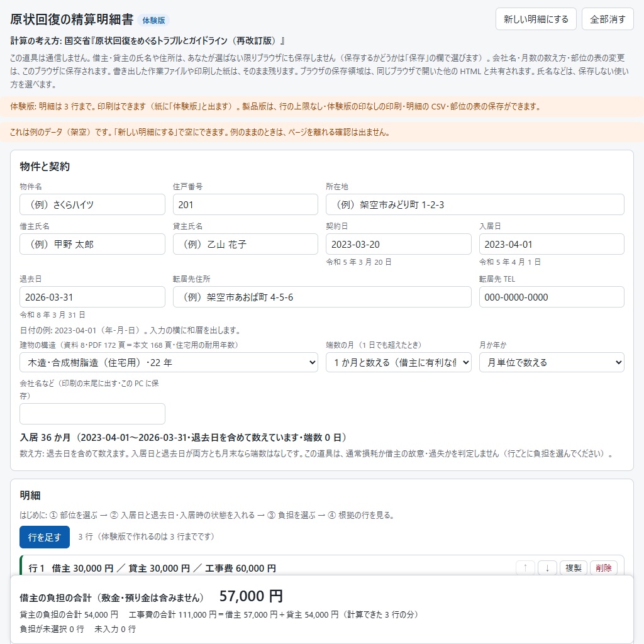Click the 全部消す button
This screenshot has height=644, width=644.
(608, 19)
